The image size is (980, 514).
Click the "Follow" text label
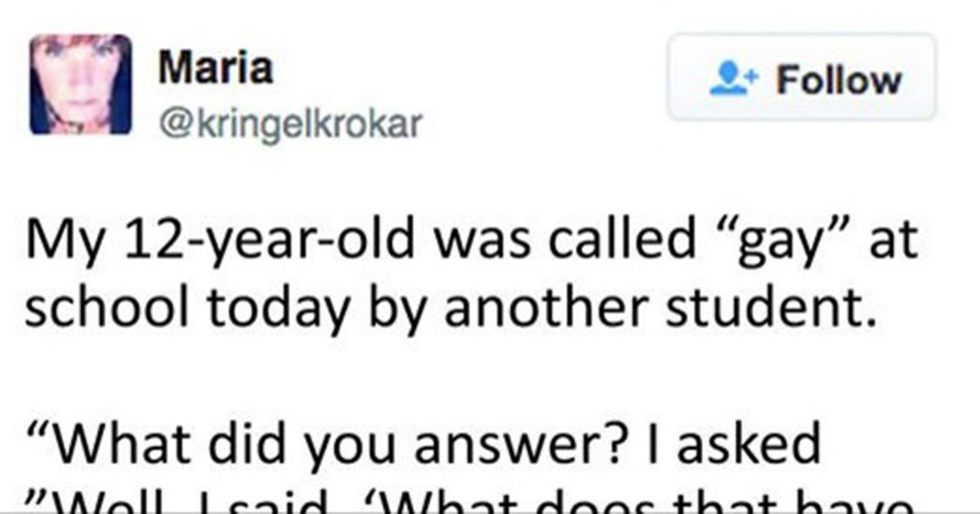[839, 81]
